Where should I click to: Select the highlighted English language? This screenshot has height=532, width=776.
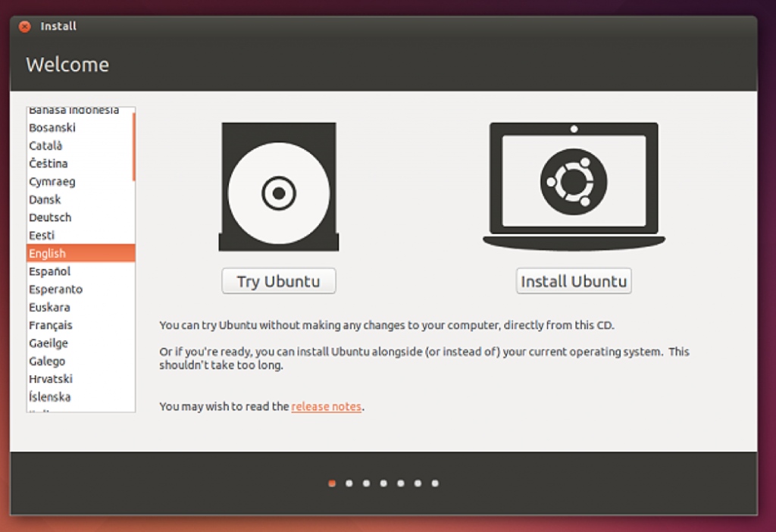pyautogui.click(x=80, y=253)
